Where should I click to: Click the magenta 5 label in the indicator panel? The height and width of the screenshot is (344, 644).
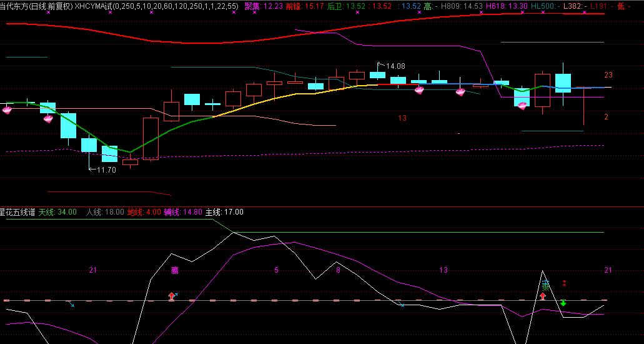click(x=277, y=270)
